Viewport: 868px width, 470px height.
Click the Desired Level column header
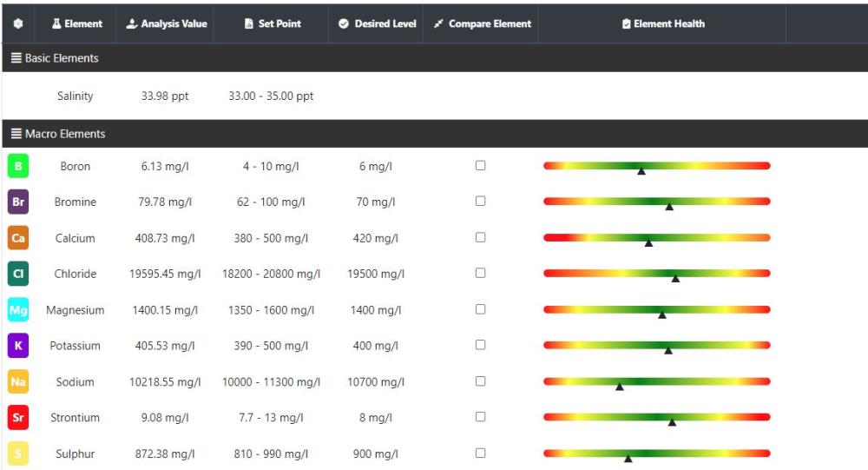[x=378, y=24]
